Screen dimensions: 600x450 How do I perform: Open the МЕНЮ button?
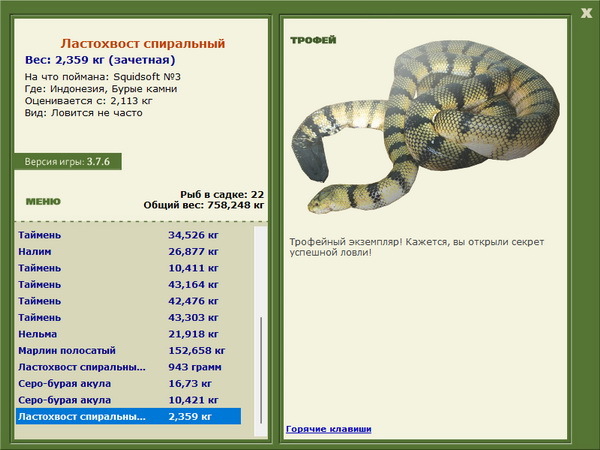click(x=43, y=202)
